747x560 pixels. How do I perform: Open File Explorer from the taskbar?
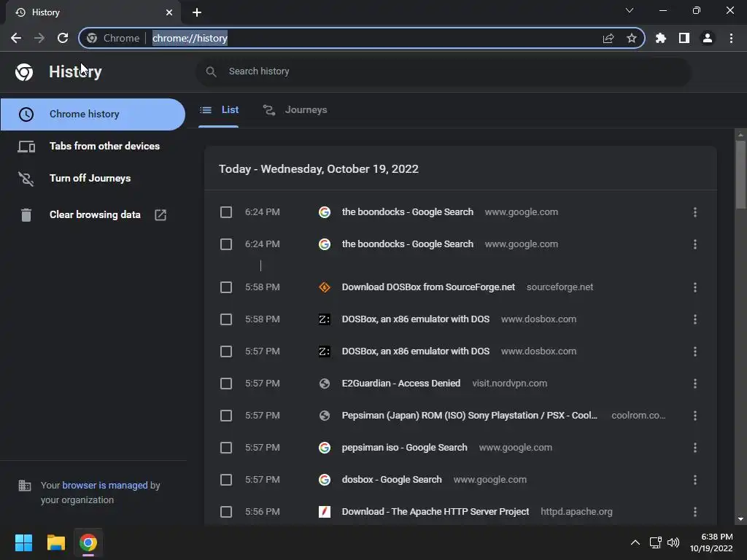55,542
